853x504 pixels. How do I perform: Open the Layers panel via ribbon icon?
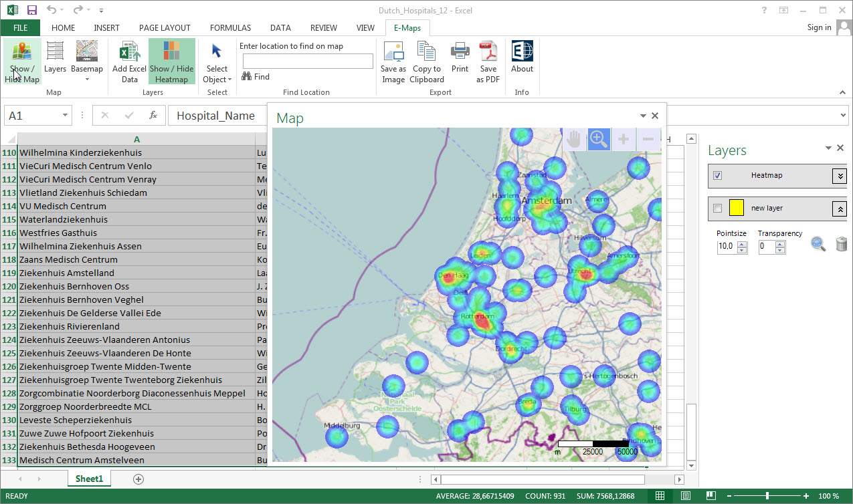click(55, 60)
